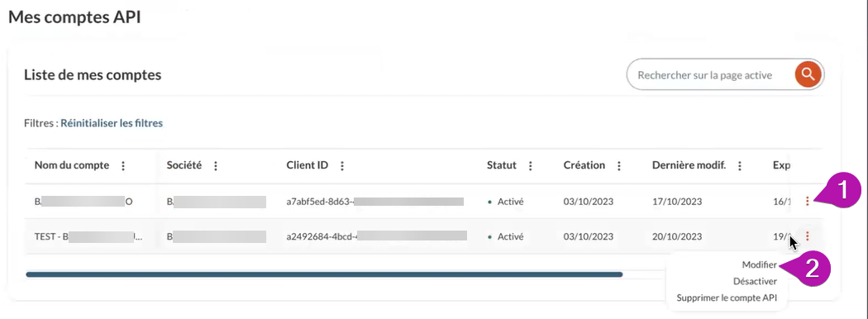Image resolution: width=868 pixels, height=319 pixels.
Task: Open column options for Création
Action: [619, 165]
